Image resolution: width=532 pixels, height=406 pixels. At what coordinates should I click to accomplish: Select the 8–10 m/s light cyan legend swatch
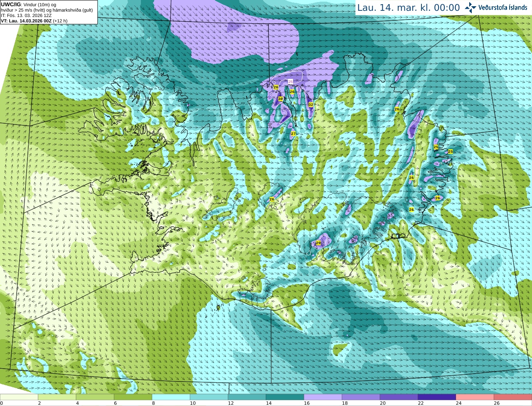click(x=171, y=397)
